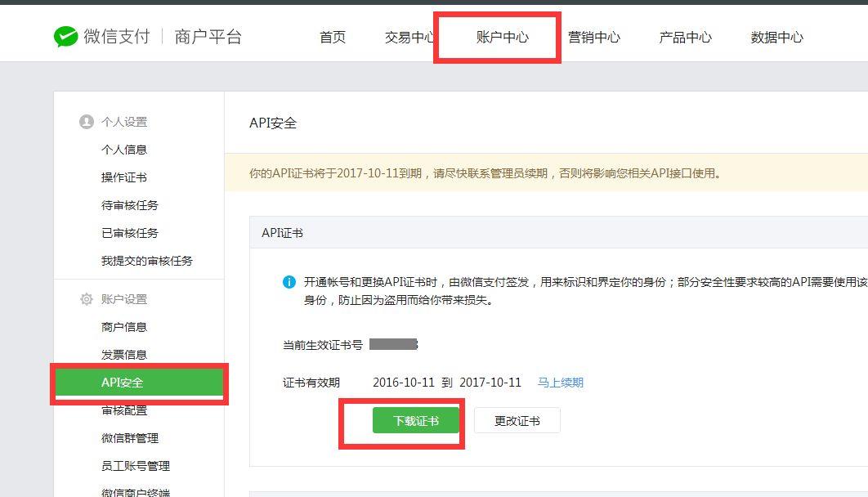The height and width of the screenshot is (497, 868).
Task: Open 我提交的审核任务 in sidebar
Action: pyautogui.click(x=147, y=261)
